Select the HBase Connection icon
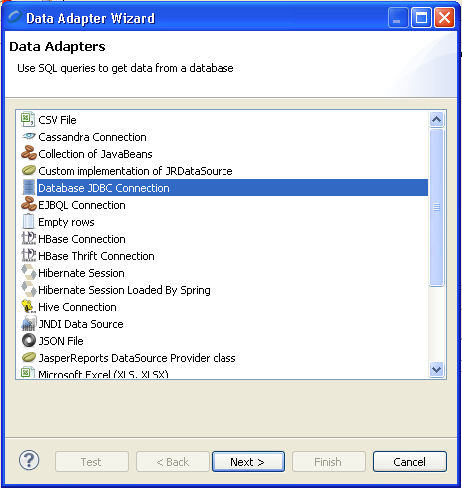The image size is (462, 488). (x=29, y=238)
